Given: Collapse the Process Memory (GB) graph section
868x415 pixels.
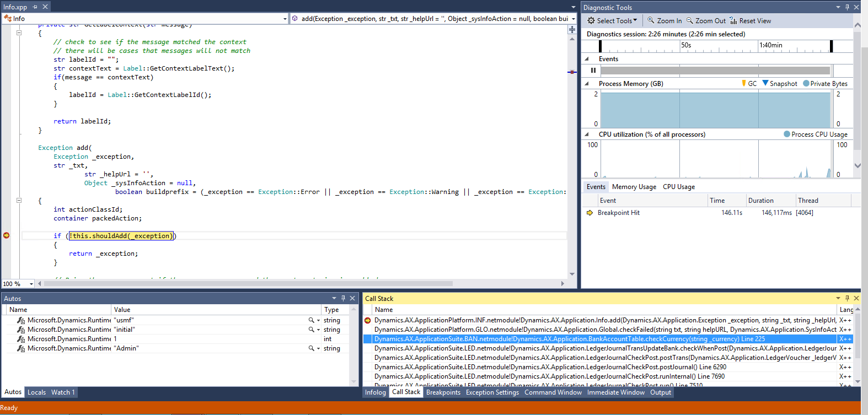Looking at the screenshot, I should click(586, 84).
